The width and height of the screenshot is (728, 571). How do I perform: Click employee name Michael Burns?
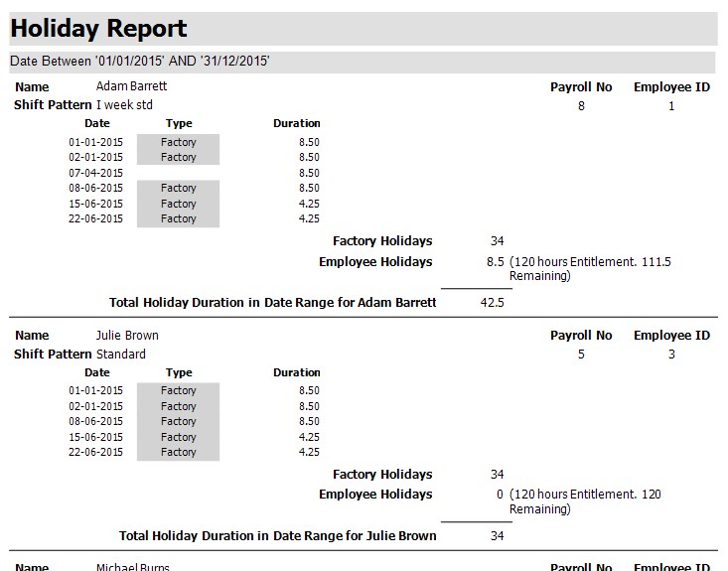coord(131,567)
